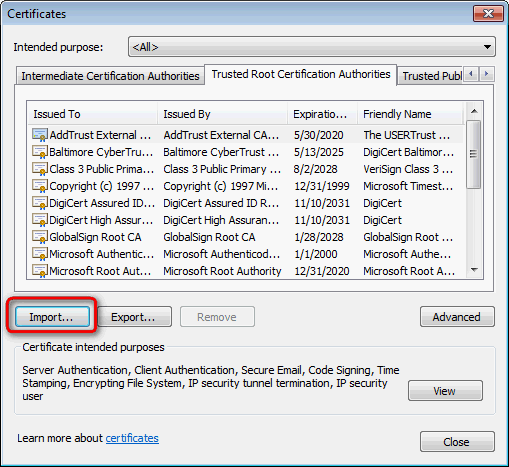Open the Trusted Publishers tab
This screenshot has width=509, height=467.
point(431,76)
